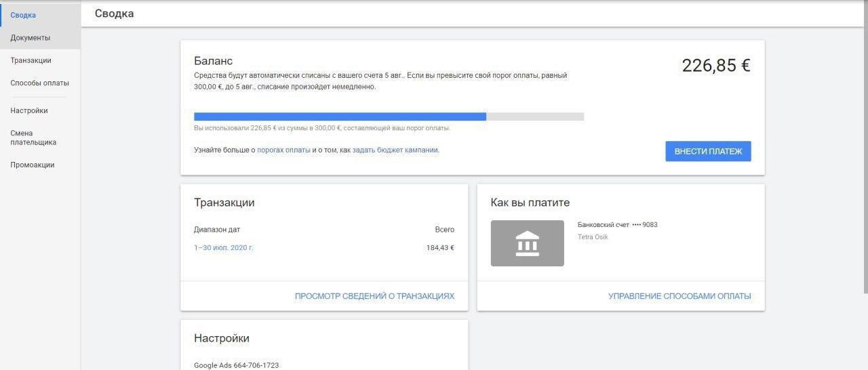Click the Google Ads 664-706-1723 text
Viewport: 868px width, 370px height.
236,365
